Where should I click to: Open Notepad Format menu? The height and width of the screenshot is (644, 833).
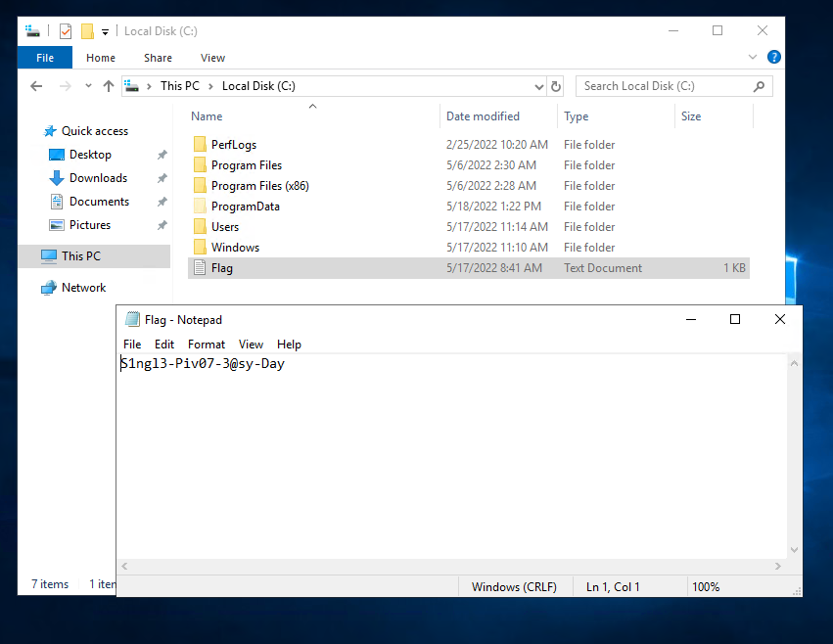(x=207, y=345)
